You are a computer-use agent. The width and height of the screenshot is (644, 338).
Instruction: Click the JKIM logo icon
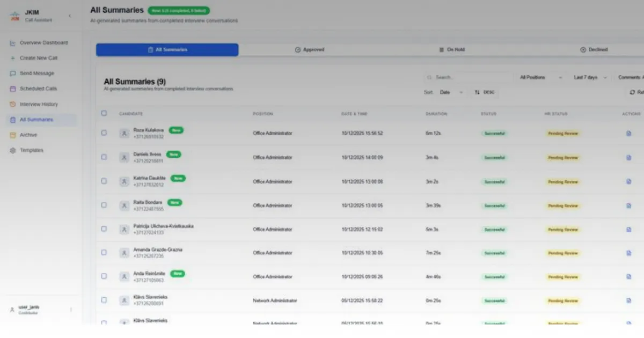(14, 16)
